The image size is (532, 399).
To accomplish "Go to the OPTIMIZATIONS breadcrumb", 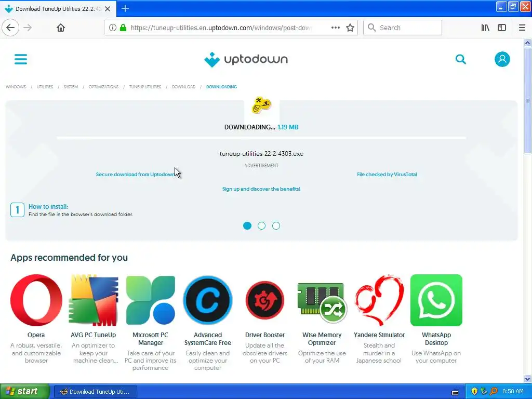I will (104, 87).
